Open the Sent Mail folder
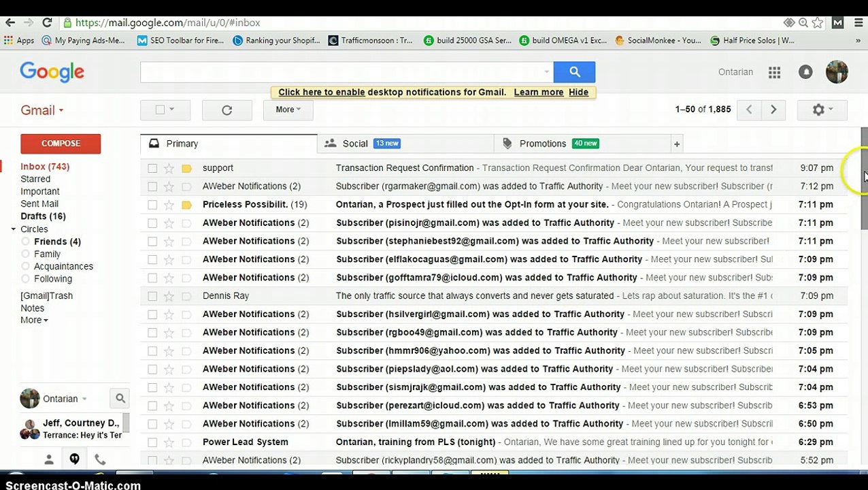This screenshot has height=490, width=868. click(39, 204)
